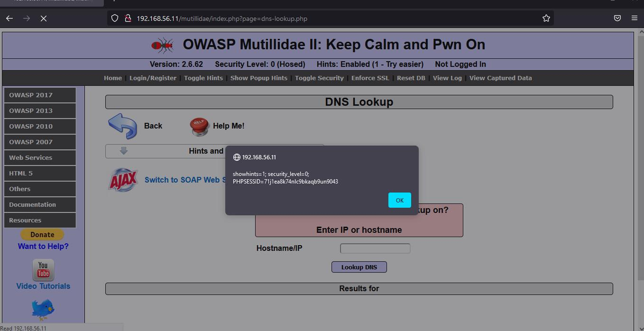Click Toggle Security in top menu

[319, 78]
